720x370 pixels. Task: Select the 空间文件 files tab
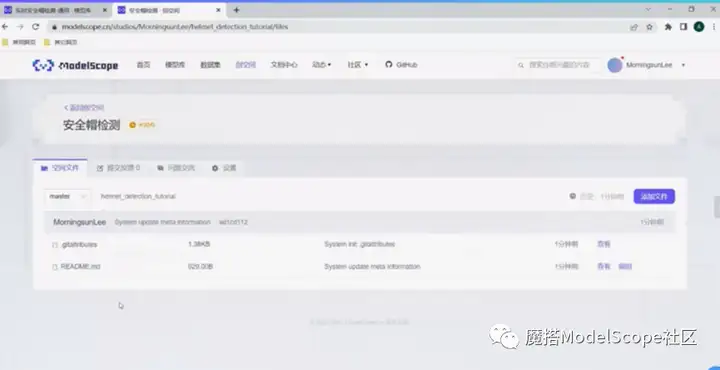coord(60,168)
